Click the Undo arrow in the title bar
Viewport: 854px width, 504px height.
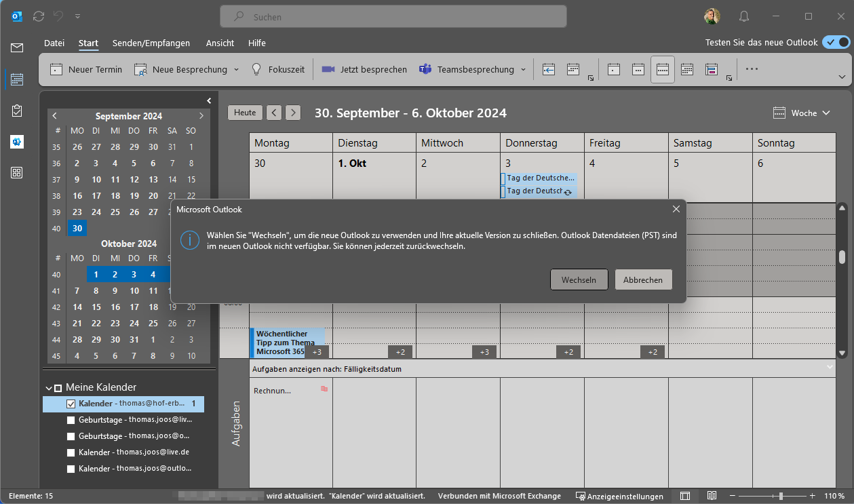[x=59, y=16]
